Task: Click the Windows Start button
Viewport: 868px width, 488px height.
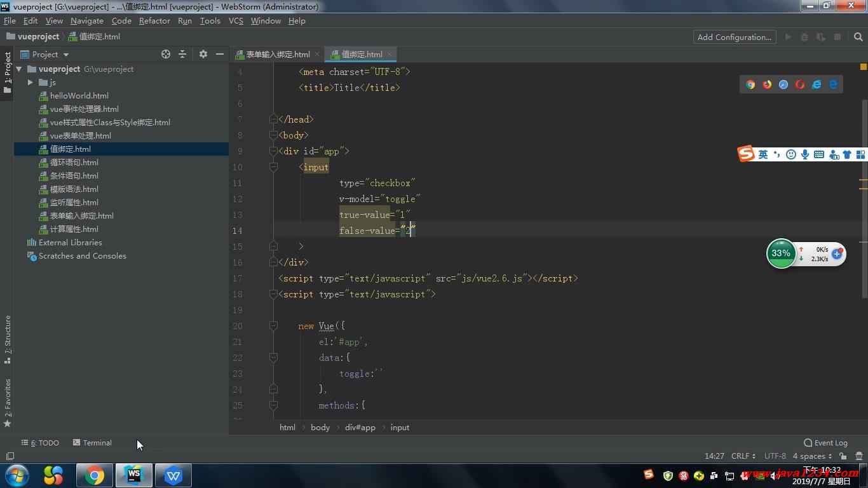Action: (x=17, y=475)
